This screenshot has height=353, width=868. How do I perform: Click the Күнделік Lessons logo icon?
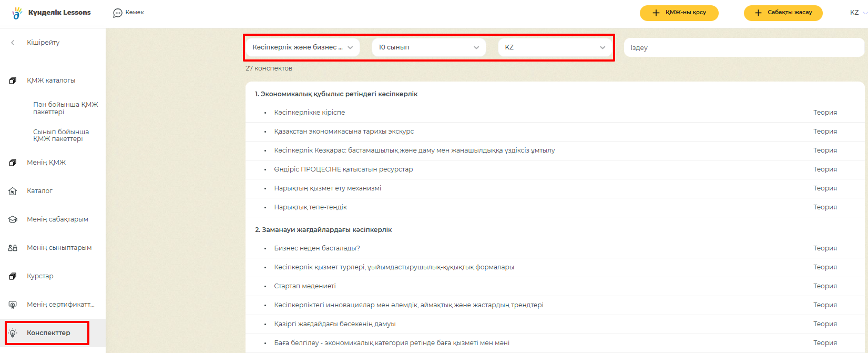tap(17, 13)
